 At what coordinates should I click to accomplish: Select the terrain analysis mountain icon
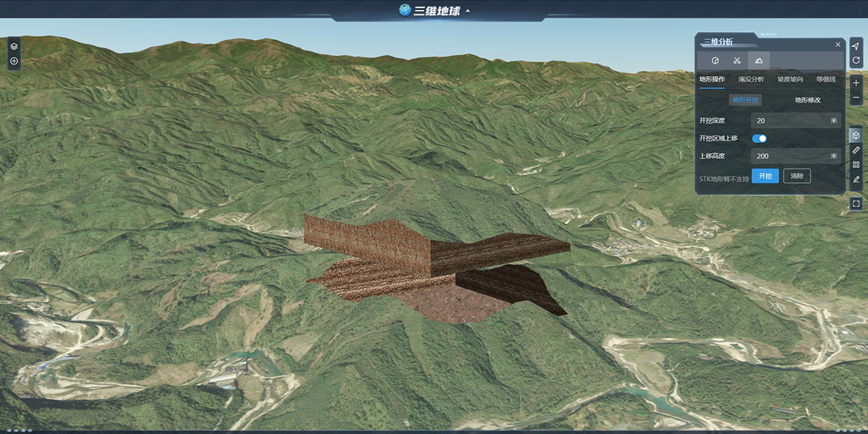click(758, 61)
